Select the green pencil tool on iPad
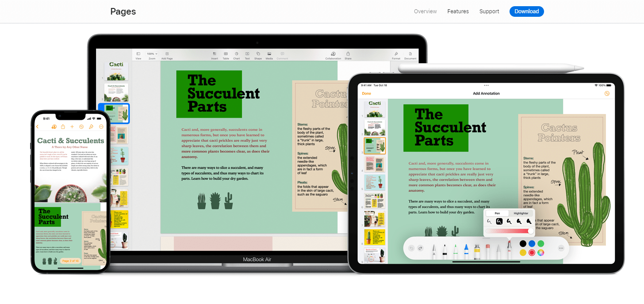644x304 pixels. pos(455,251)
